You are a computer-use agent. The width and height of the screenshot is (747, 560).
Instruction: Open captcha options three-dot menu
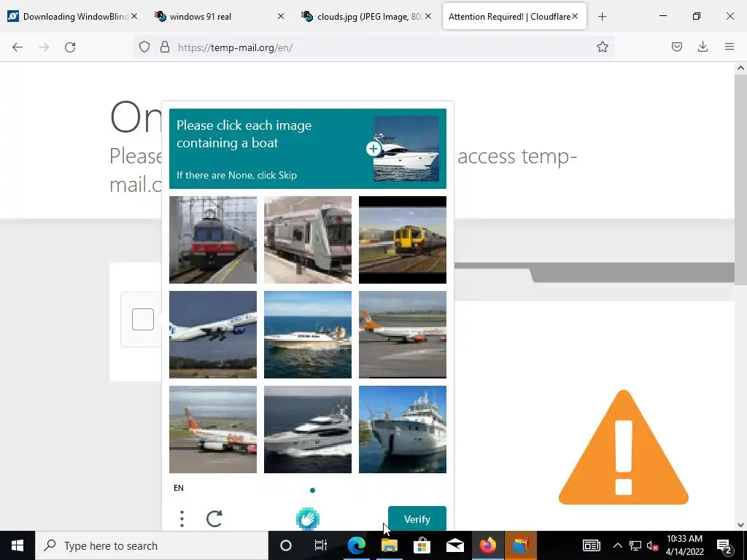pyautogui.click(x=182, y=518)
